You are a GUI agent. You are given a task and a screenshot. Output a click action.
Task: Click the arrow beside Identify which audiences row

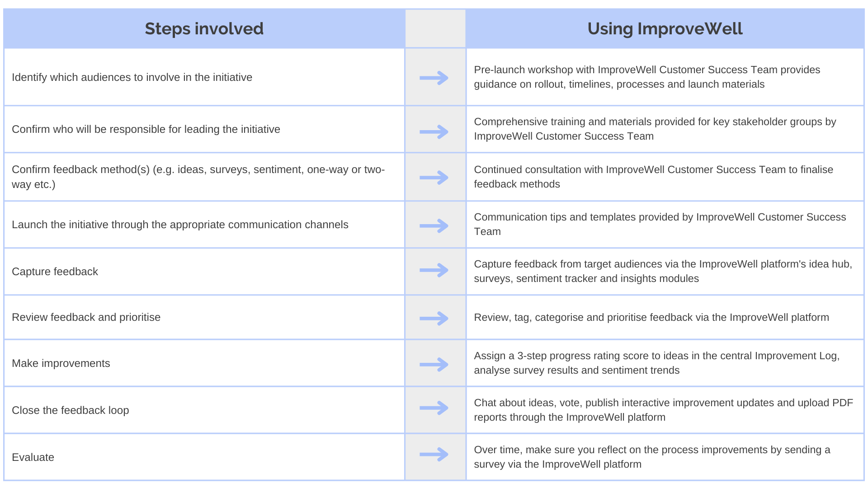point(434,78)
